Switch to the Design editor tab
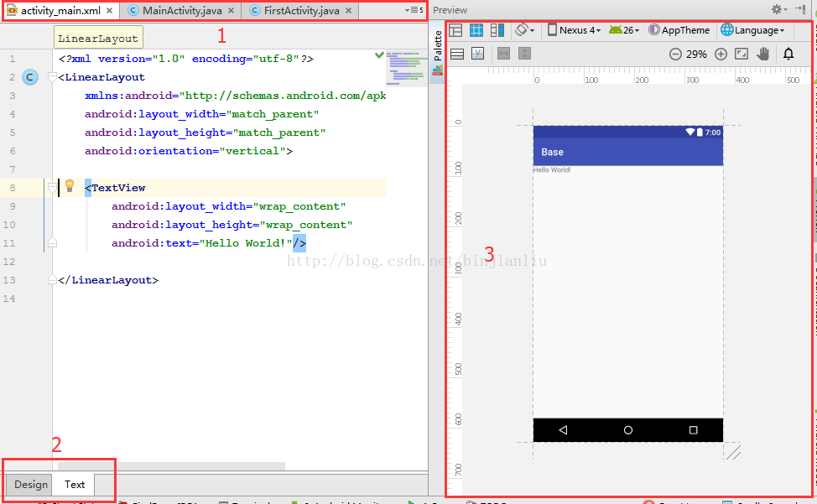The height and width of the screenshot is (504, 817). pos(31,484)
